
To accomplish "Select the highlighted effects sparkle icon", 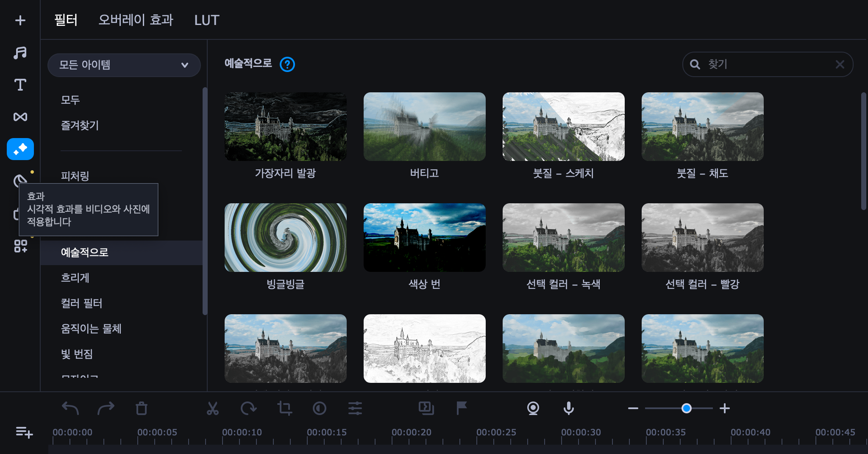I will (20, 149).
